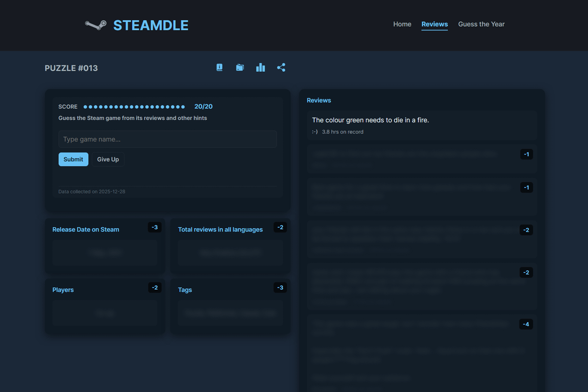Switch to Guess the Year mode
The image size is (588, 392).
[481, 24]
